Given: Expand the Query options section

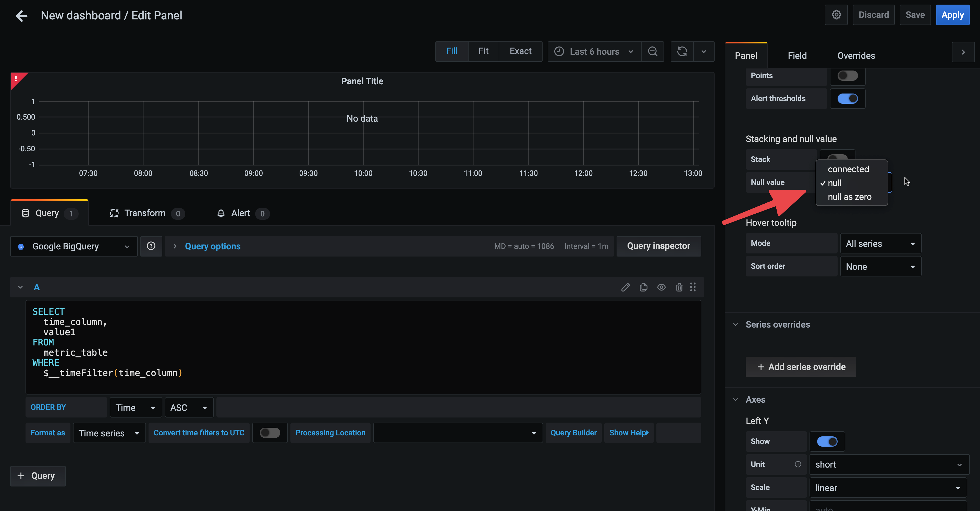Looking at the screenshot, I should pos(212,246).
